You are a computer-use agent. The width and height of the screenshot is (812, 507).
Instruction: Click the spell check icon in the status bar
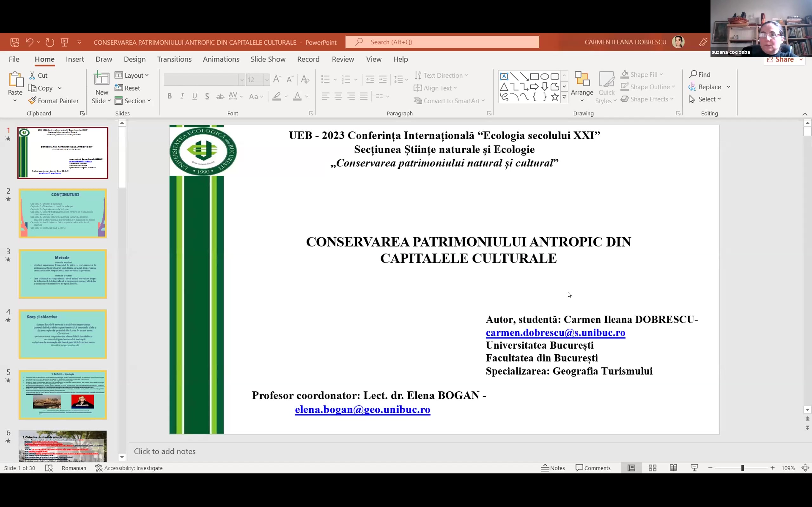click(x=49, y=468)
